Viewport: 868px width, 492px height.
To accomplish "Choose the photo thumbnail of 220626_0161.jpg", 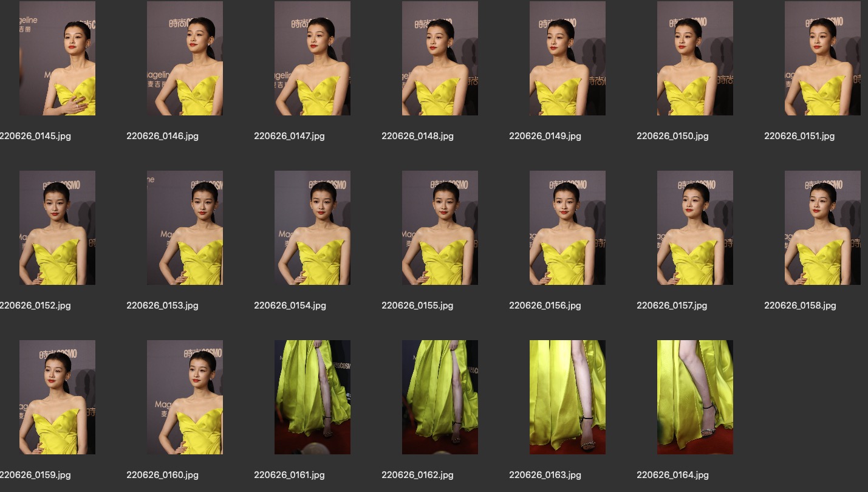I will tap(312, 397).
